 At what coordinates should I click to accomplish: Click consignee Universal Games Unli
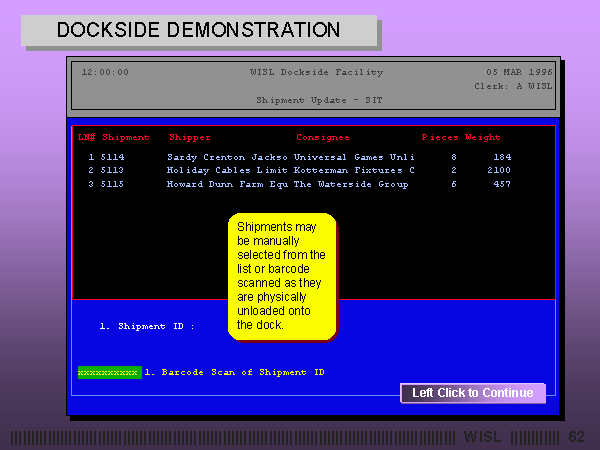(x=354, y=157)
